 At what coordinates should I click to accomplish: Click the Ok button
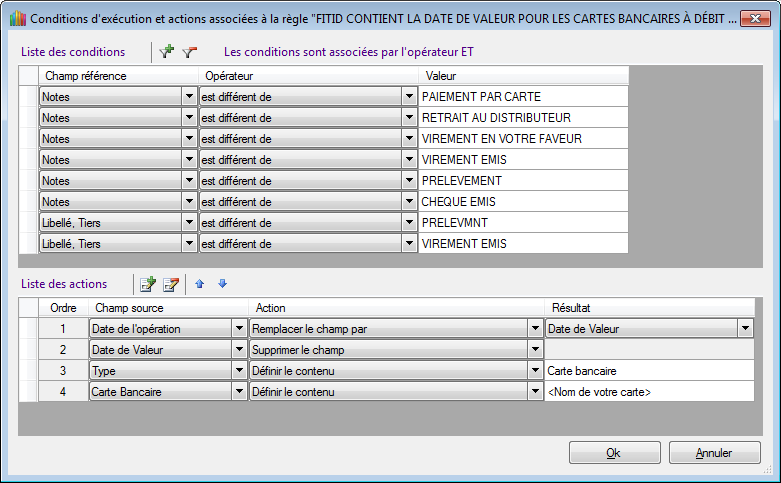(614, 453)
